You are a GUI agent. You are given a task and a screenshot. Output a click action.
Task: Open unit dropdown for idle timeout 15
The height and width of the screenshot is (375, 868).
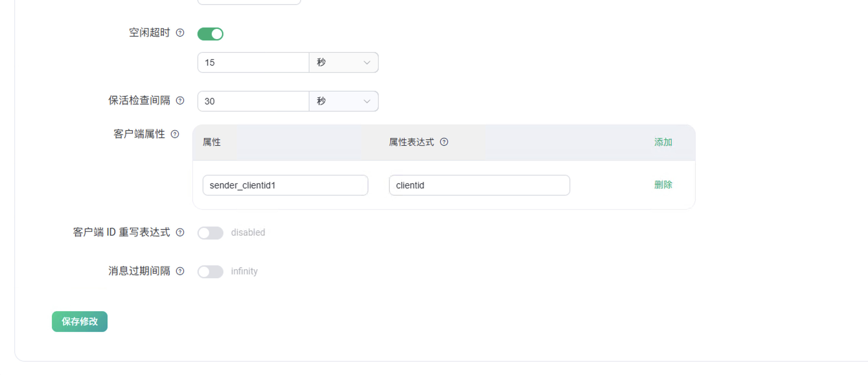pyautogui.click(x=343, y=62)
